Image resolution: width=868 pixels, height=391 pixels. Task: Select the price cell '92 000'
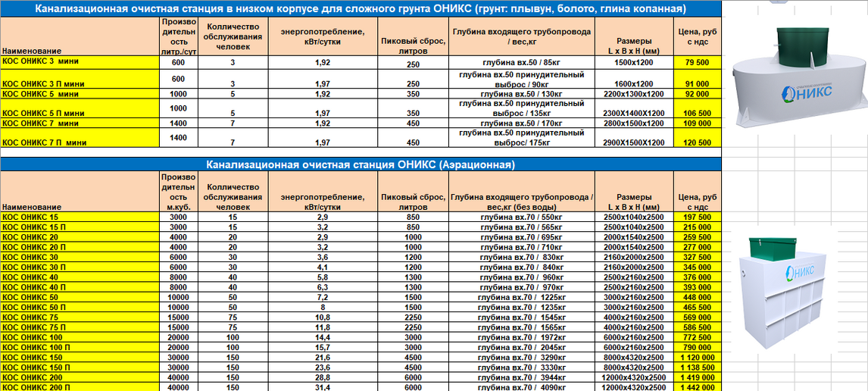click(698, 94)
